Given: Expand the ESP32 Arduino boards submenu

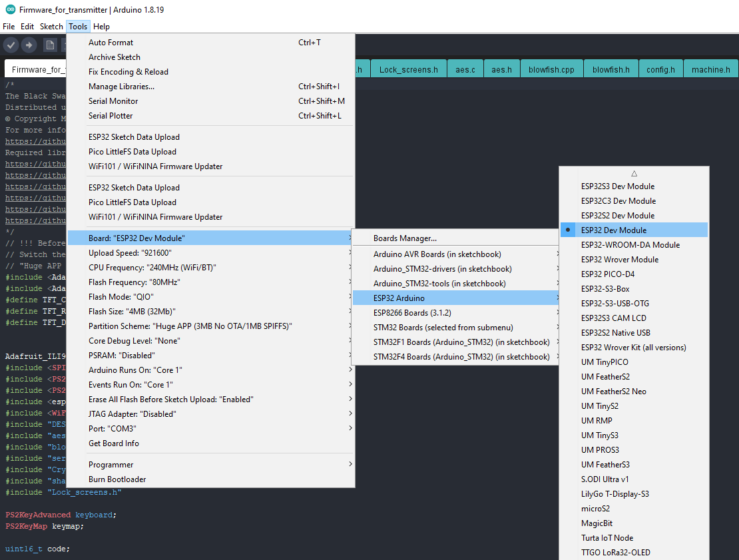Looking at the screenshot, I should click(x=456, y=298).
